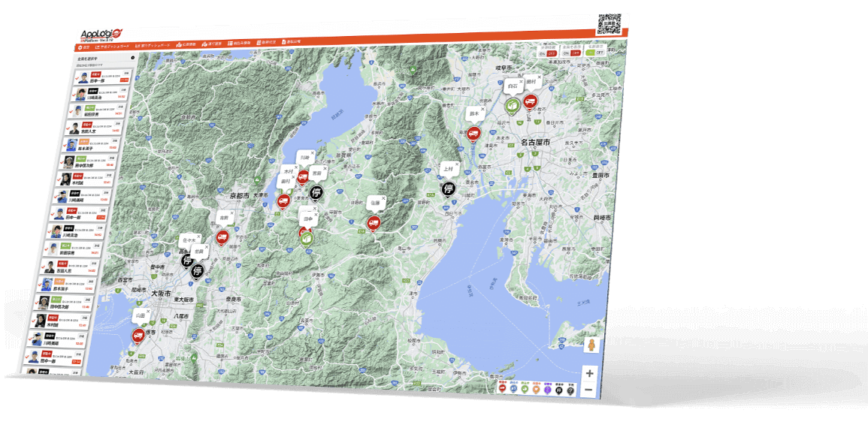Click the Street View pegman
Image resolution: width=868 pixels, height=428 pixels.
tap(591, 345)
